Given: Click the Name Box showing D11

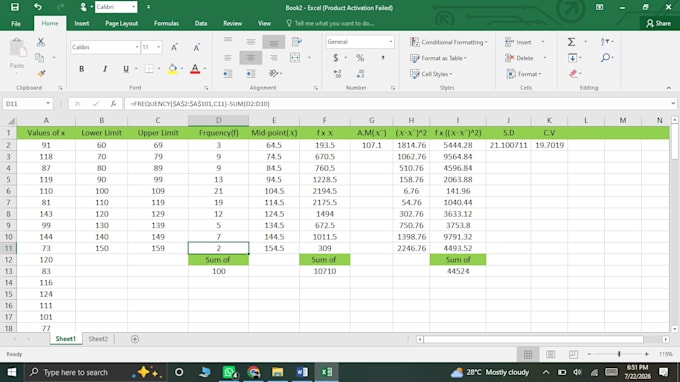Looking at the screenshot, I should click(27, 104).
